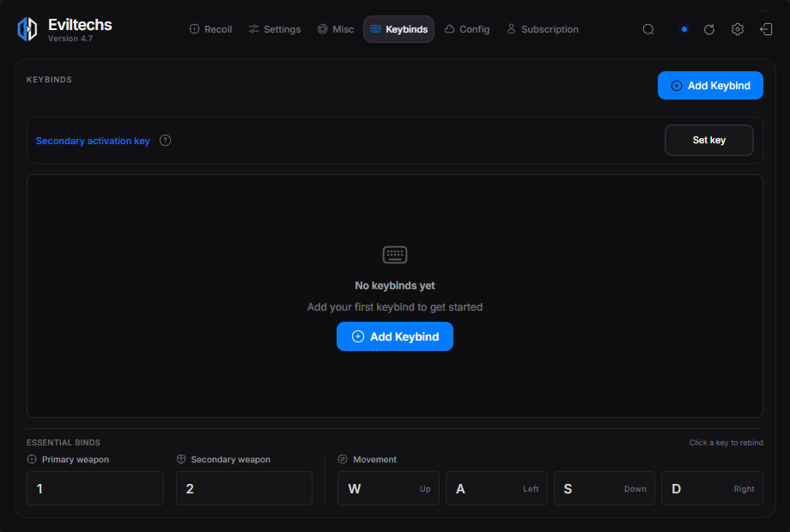Rebind the A Left movement key
This screenshot has width=790, height=532.
click(x=497, y=488)
